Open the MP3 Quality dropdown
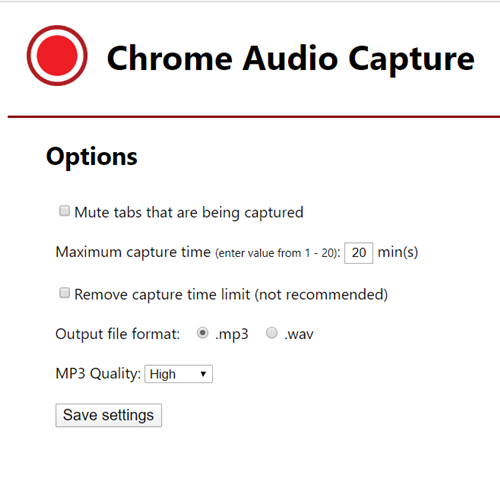500x484 pixels. (x=178, y=374)
